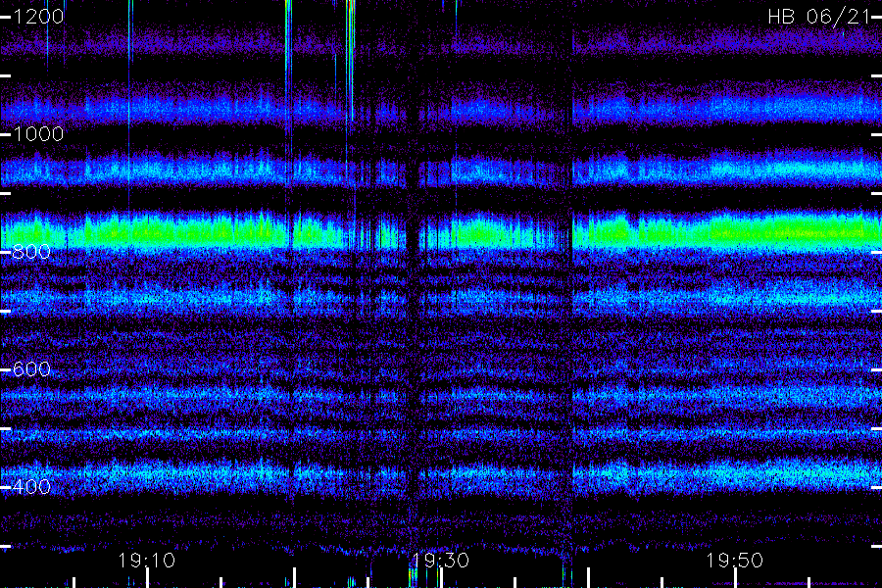Click the 1000 frequency axis label
Screen dimensions: 882x588
[38, 134]
